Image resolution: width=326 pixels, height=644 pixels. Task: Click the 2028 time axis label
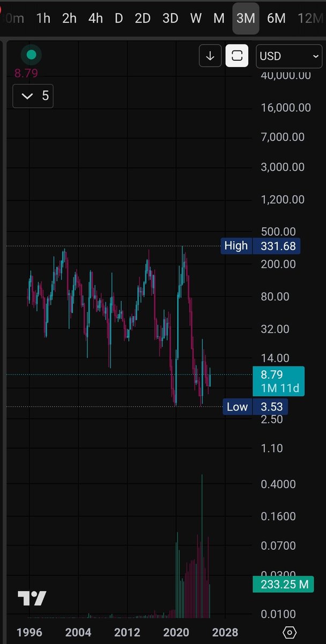[x=225, y=632]
